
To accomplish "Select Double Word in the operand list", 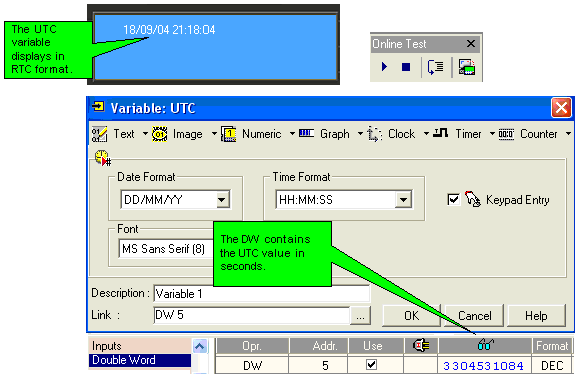I will 140,360.
